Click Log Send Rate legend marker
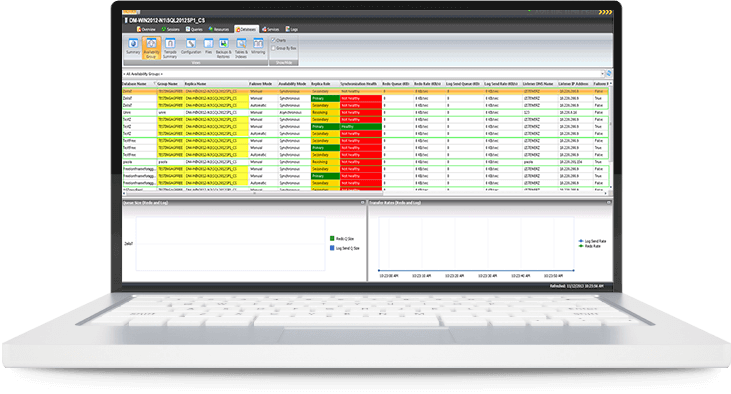 click(581, 241)
